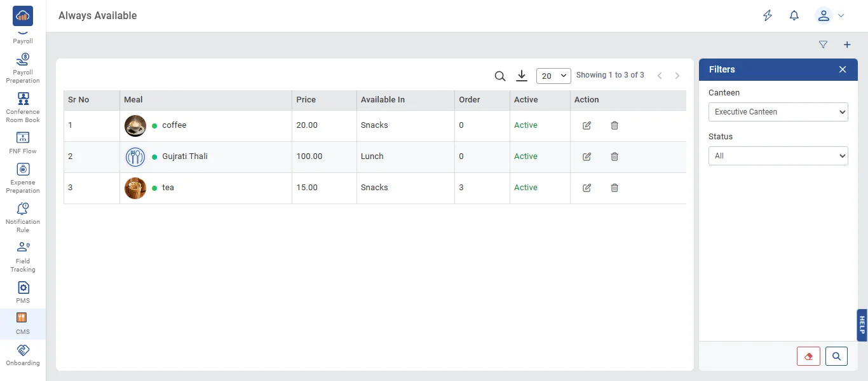Go to Expense Preparation in sidebar

(x=23, y=178)
